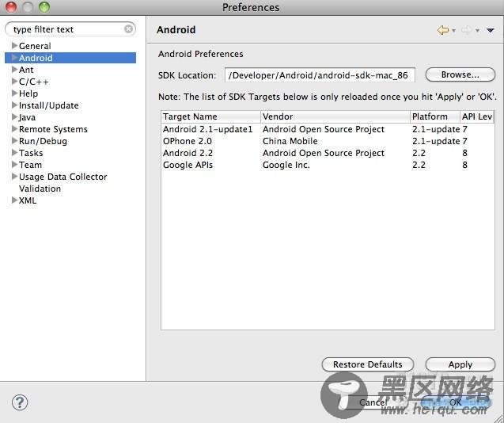The height and width of the screenshot is (423, 504).
Task: Sort by the Platform column header
Action: [x=435, y=116]
